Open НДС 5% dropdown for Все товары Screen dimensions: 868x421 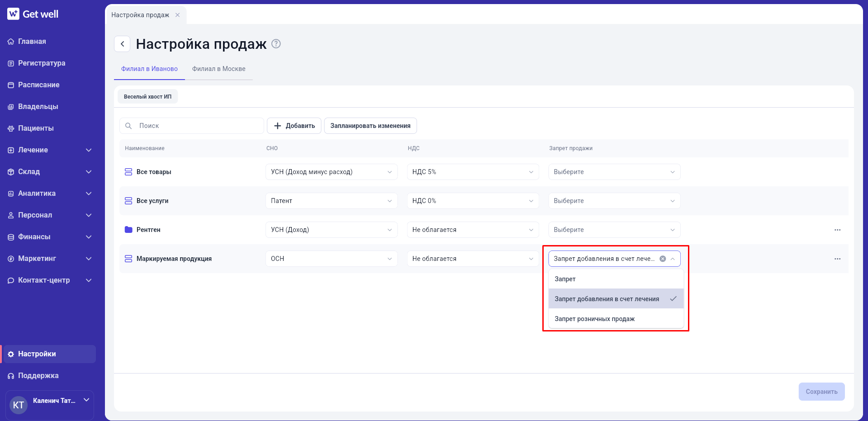pyautogui.click(x=473, y=172)
